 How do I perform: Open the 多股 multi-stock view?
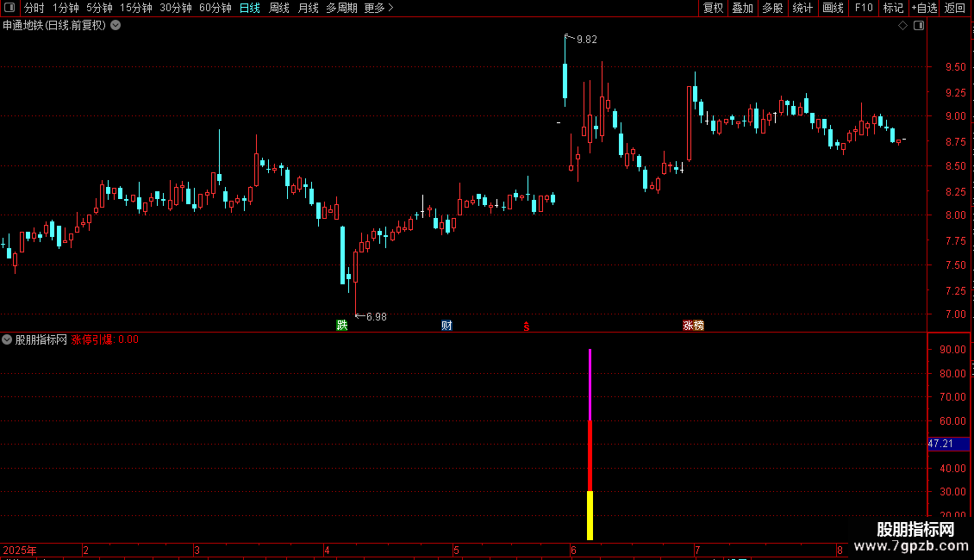point(772,8)
